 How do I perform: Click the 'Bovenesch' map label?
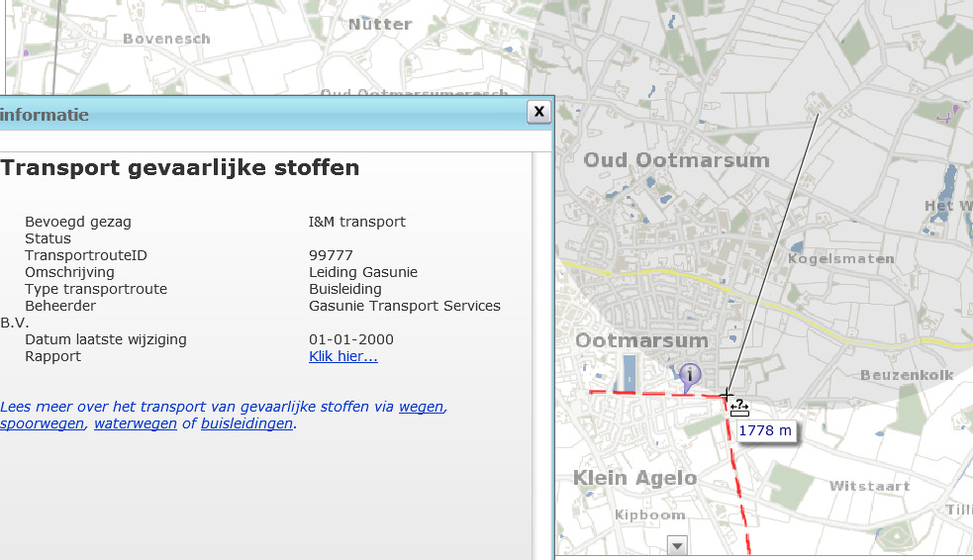166,39
